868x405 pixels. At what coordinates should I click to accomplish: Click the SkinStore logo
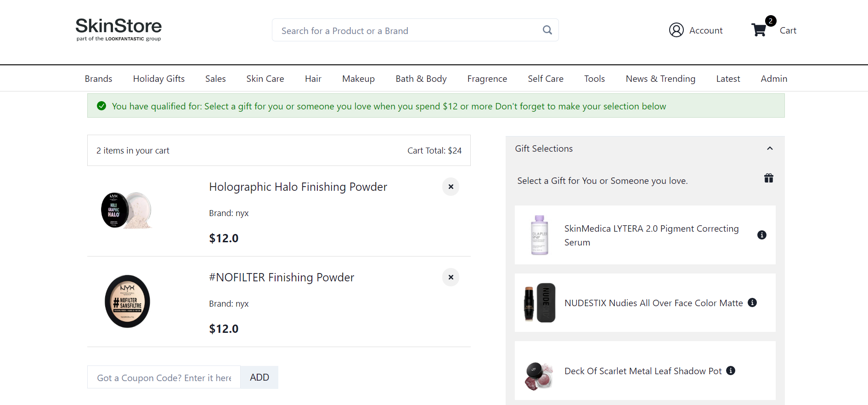[x=118, y=29]
